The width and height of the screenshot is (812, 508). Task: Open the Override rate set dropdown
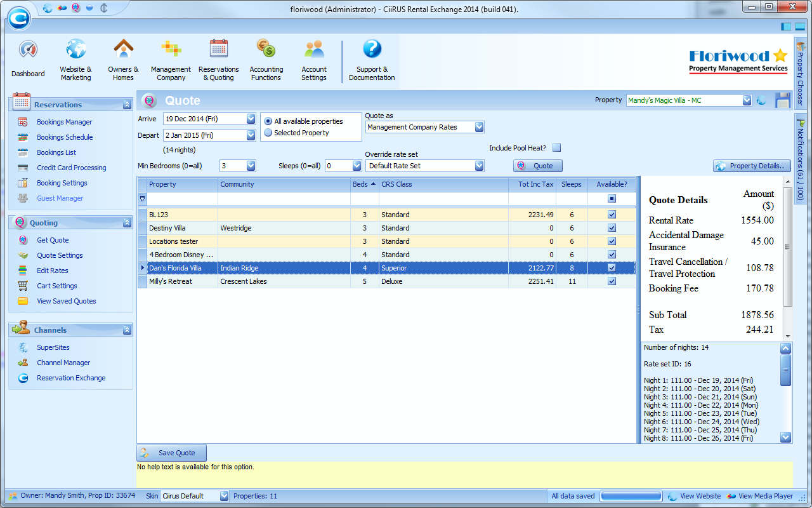[479, 166]
